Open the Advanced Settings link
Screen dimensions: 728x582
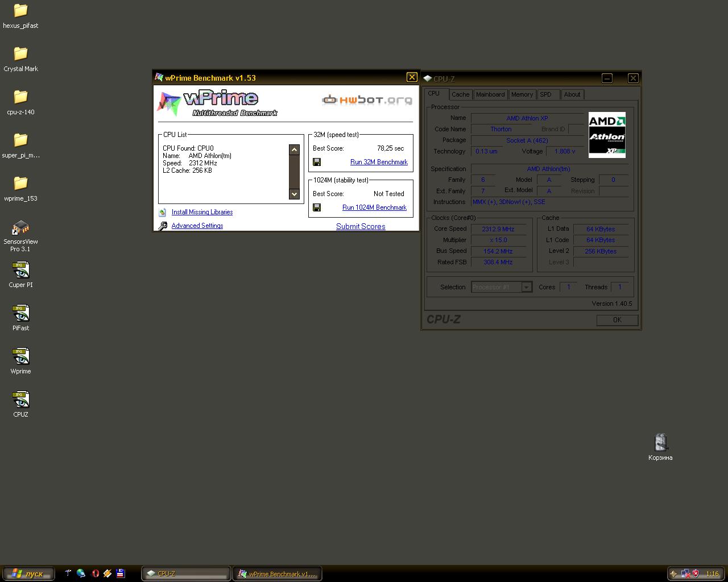click(197, 226)
